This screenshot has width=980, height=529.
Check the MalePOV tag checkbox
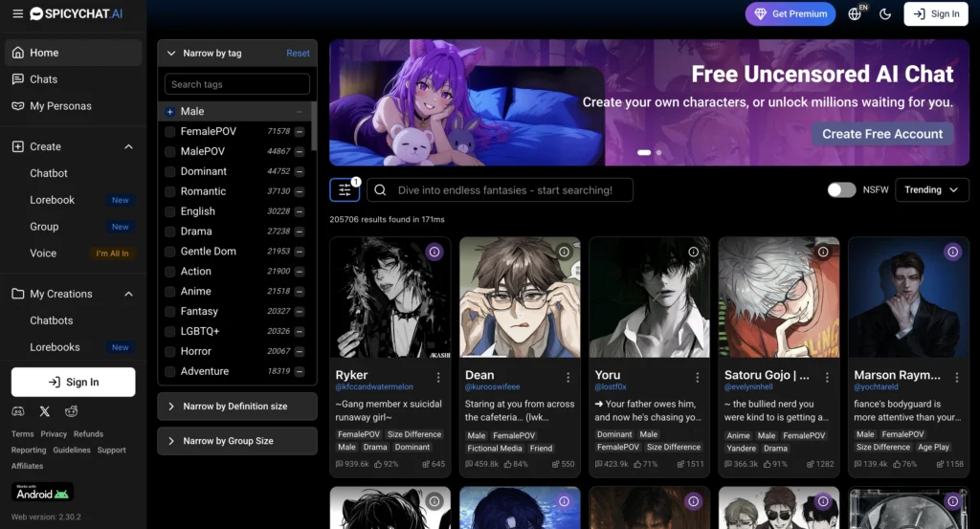point(169,152)
